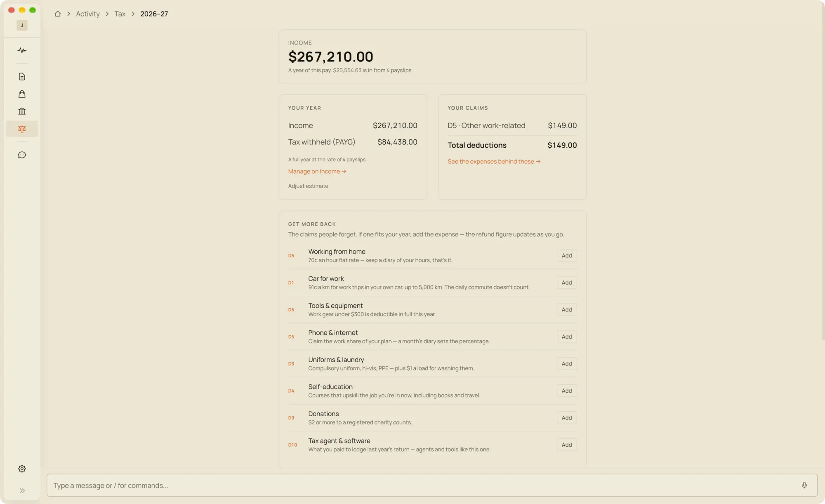Open See the expenses behind these link
825x504 pixels.
click(x=494, y=161)
